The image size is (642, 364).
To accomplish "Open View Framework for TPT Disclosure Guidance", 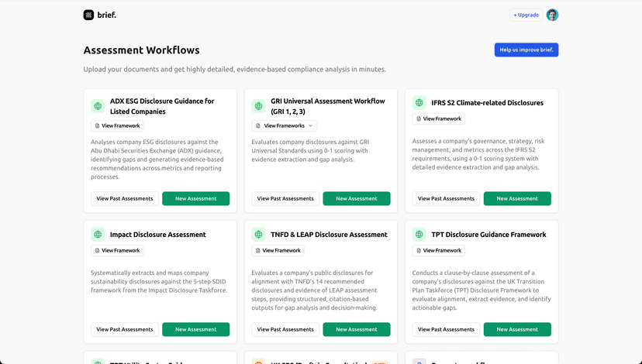I will [439, 250].
